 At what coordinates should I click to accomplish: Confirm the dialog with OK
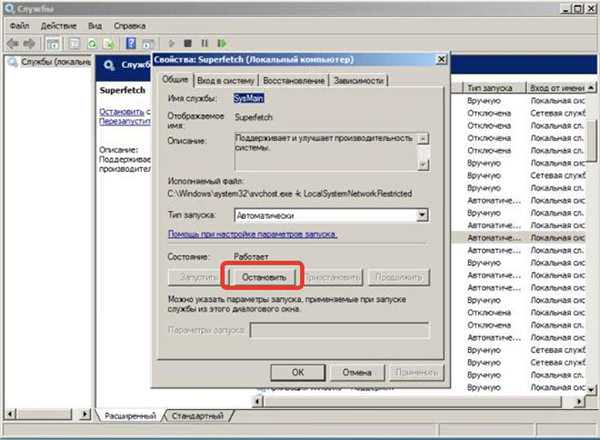(298, 372)
